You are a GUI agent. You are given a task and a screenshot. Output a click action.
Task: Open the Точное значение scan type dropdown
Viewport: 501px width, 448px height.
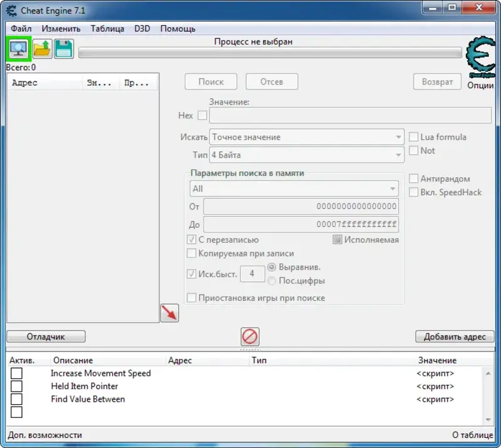tap(307, 136)
